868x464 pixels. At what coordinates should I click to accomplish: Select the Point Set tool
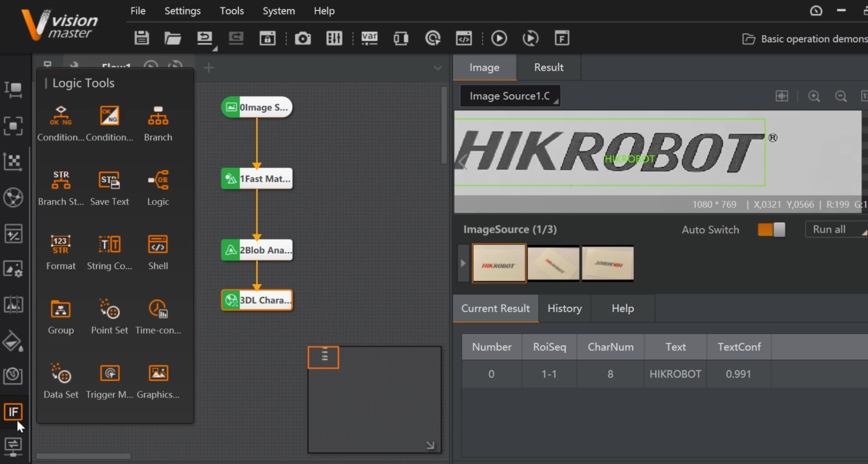point(109,309)
